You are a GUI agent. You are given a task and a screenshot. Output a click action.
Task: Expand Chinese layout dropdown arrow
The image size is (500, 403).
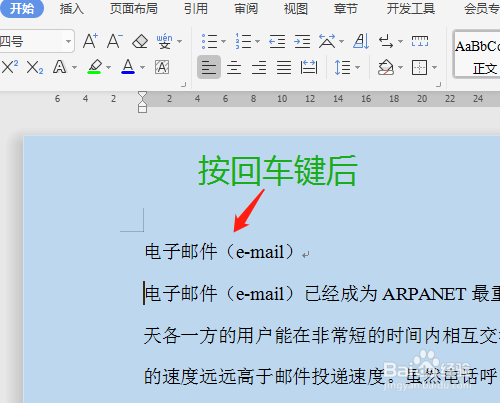click(x=341, y=42)
